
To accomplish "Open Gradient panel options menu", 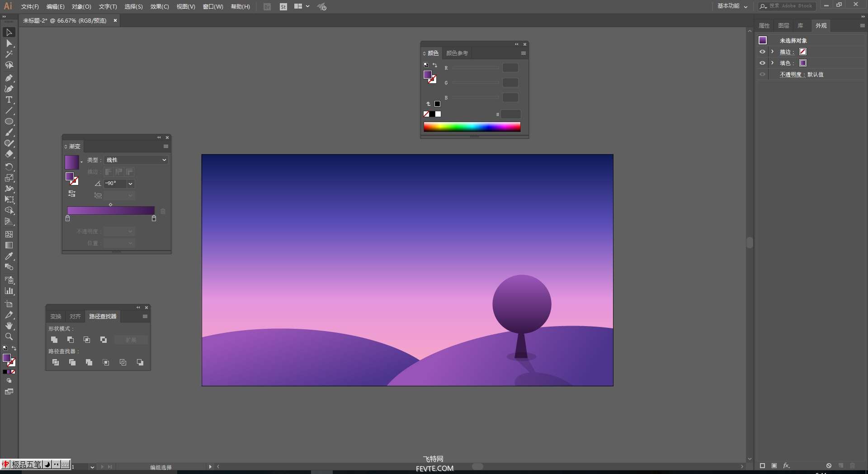I will tap(166, 147).
